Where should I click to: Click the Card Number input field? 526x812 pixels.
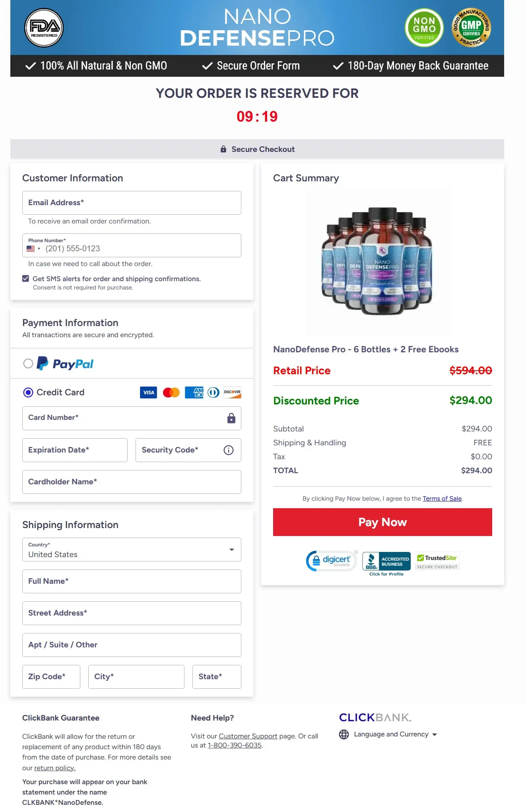[x=132, y=418]
